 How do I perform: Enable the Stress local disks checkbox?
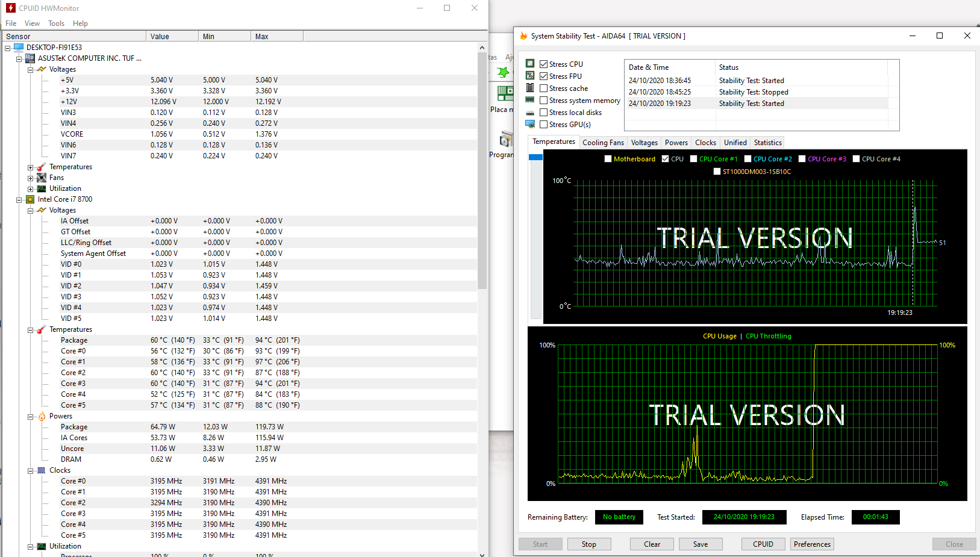coord(543,112)
